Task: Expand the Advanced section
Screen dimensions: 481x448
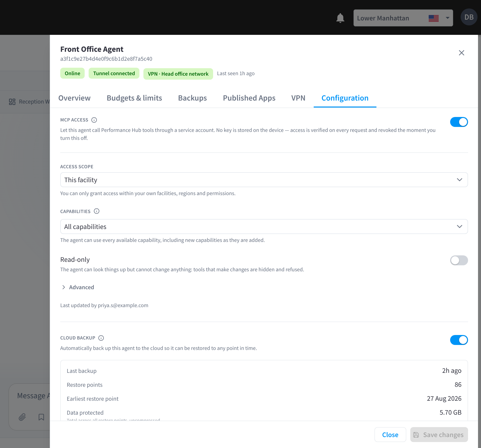Action: [x=78, y=287]
